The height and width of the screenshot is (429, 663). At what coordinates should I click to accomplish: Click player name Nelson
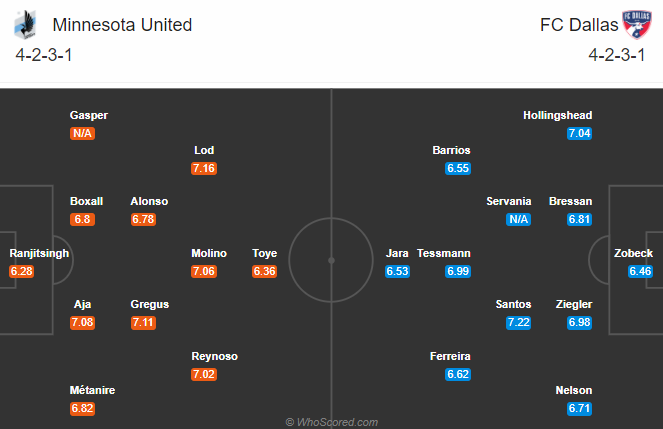point(573,390)
